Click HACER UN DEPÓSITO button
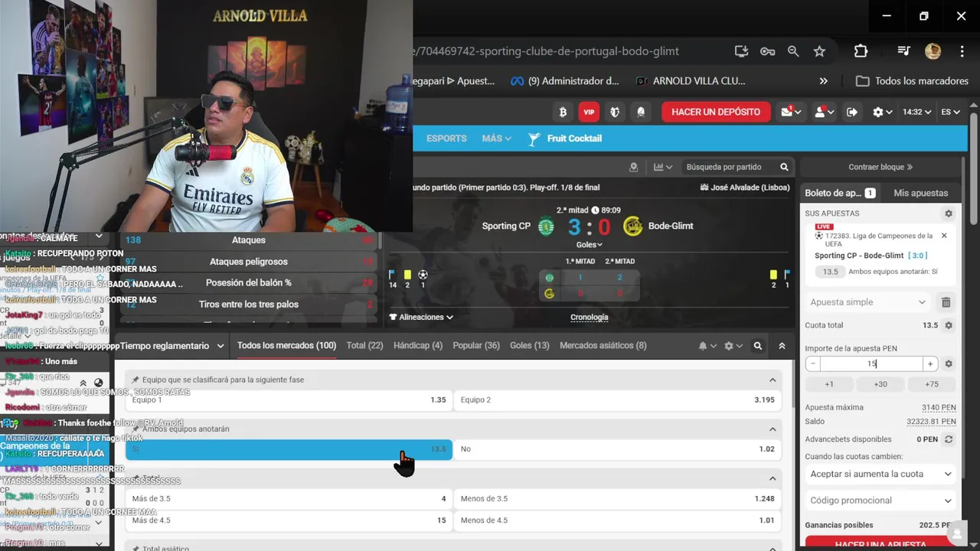 tap(716, 112)
